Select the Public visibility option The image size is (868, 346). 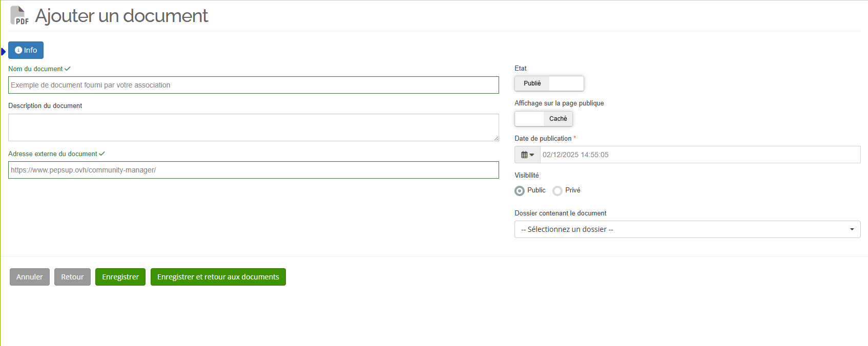(520, 190)
